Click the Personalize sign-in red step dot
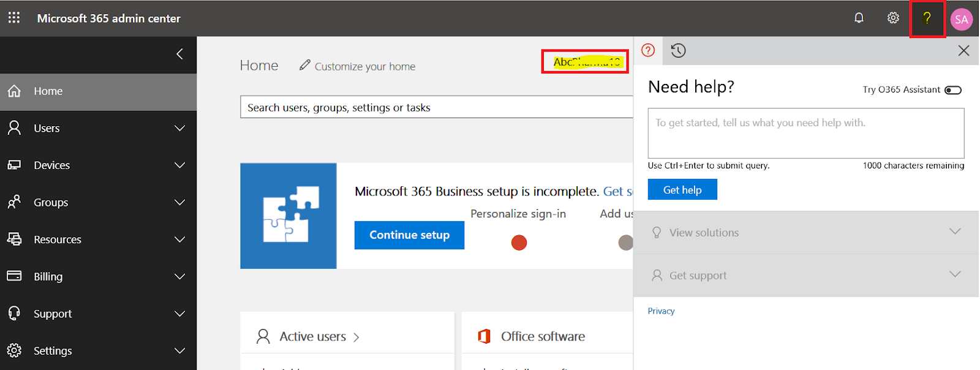This screenshot has height=370, width=980. click(x=519, y=243)
